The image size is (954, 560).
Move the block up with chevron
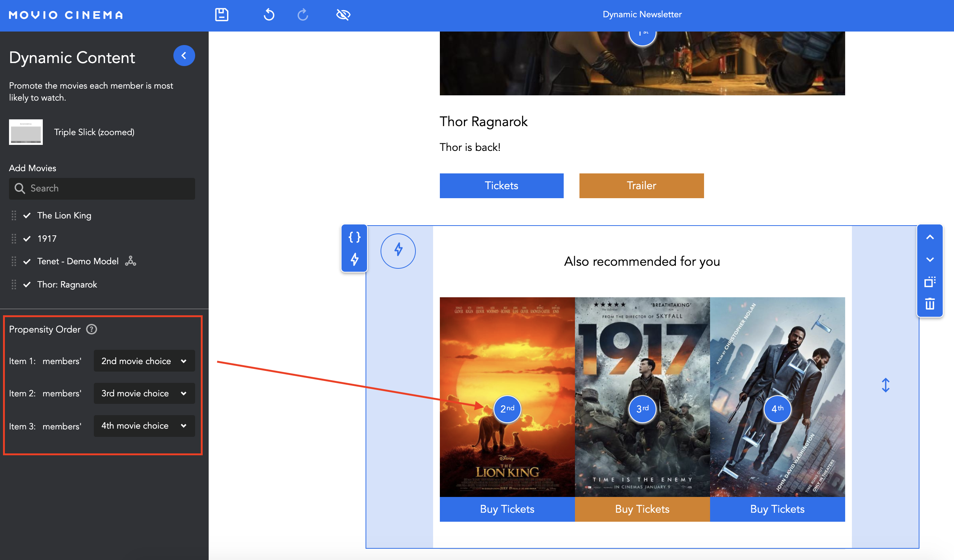(x=930, y=238)
